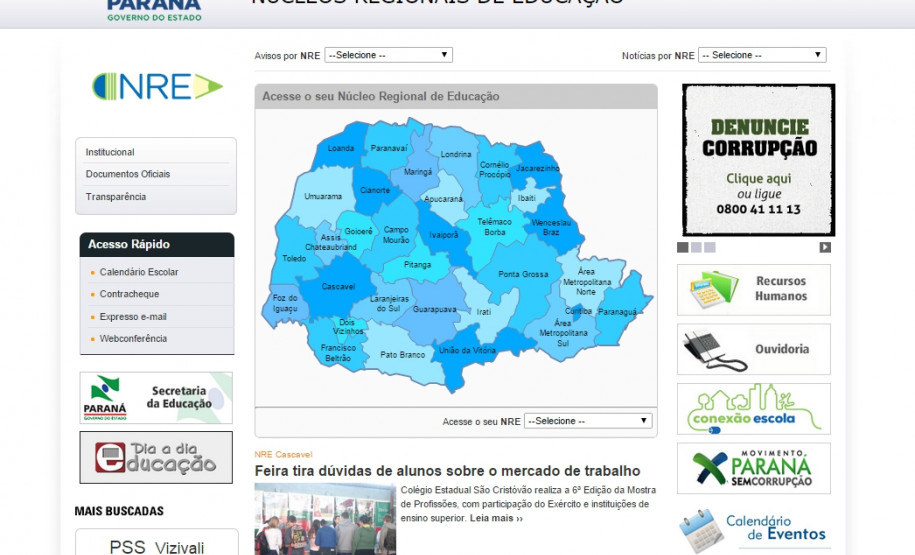Open Movimento Paraná Sem Corrupção banner

click(753, 468)
